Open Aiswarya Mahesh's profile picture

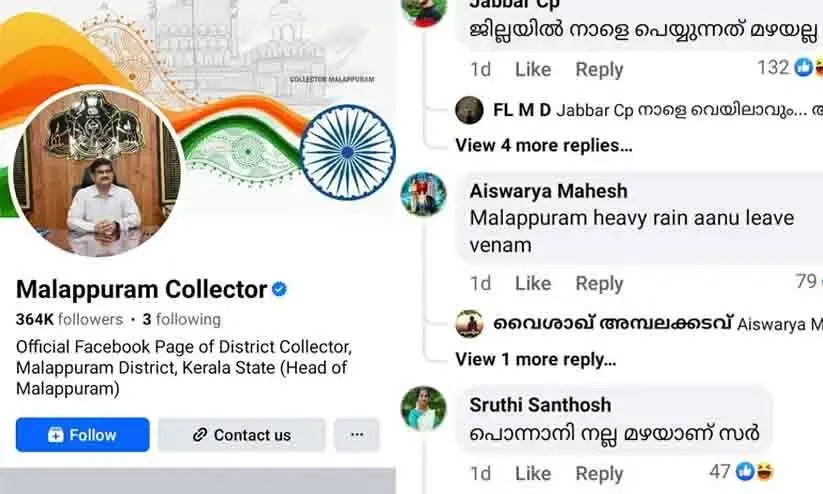pos(424,194)
